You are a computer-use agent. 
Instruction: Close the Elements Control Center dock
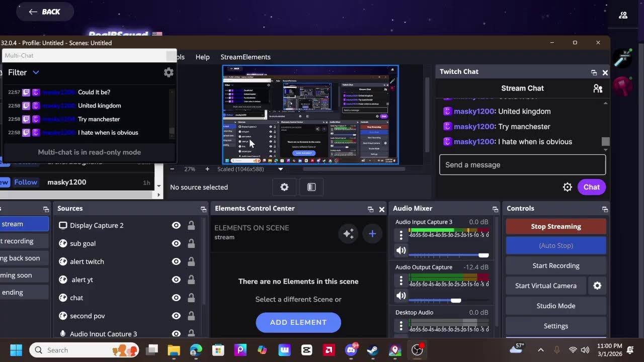click(381, 209)
